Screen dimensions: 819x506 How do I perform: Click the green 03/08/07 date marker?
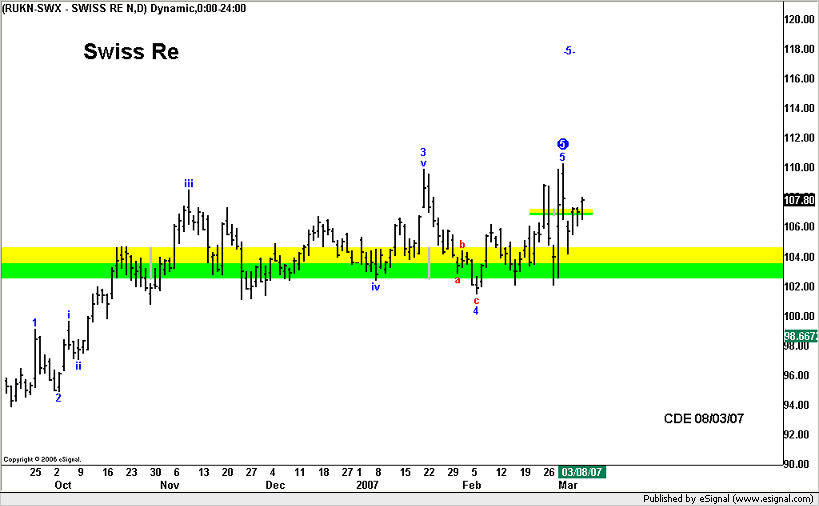tap(581, 472)
